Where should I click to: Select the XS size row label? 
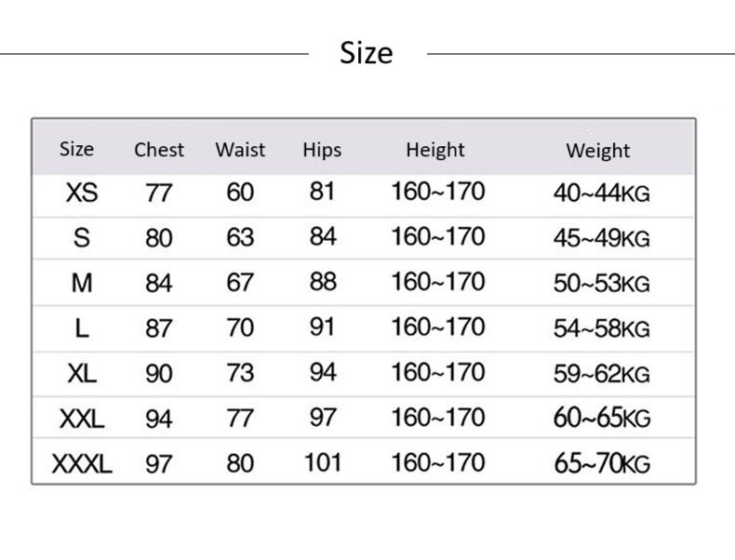tap(82, 193)
